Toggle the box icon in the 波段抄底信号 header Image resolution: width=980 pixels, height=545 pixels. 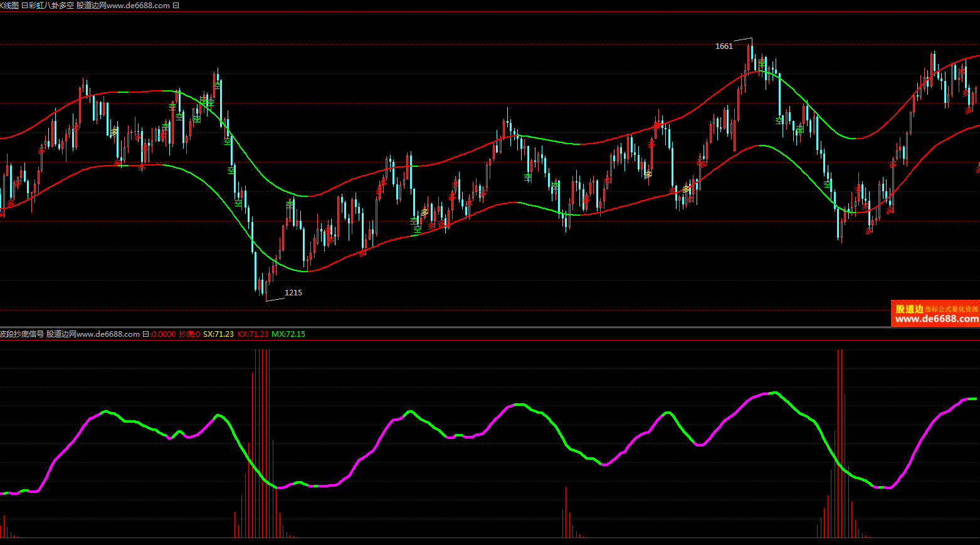point(145,334)
